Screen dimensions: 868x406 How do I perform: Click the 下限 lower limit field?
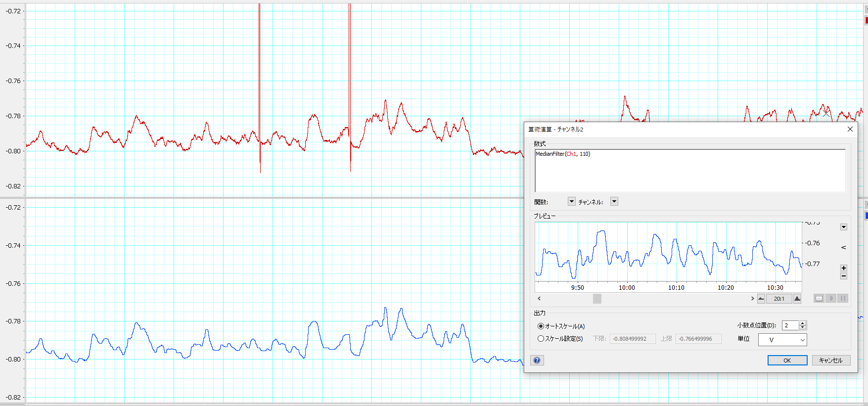point(633,339)
